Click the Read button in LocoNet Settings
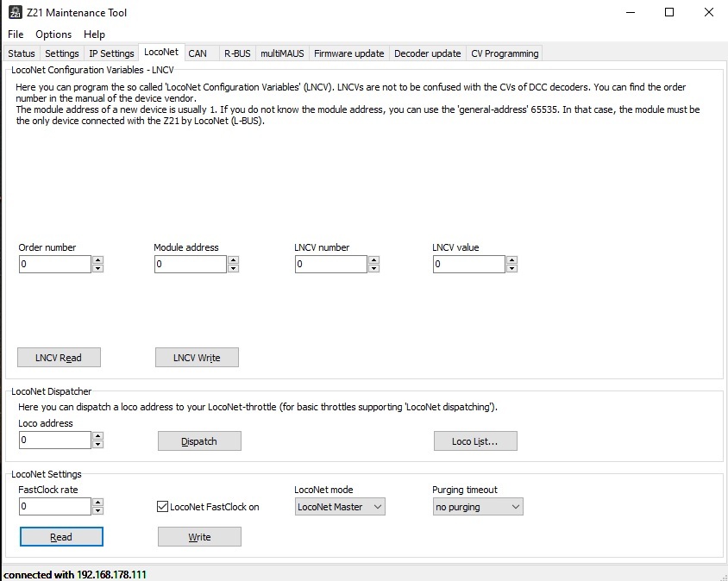Screen dimensions: 728x581 61,536
